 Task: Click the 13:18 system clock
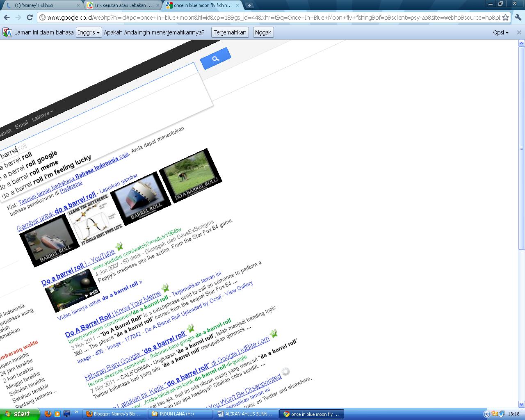[x=514, y=414]
